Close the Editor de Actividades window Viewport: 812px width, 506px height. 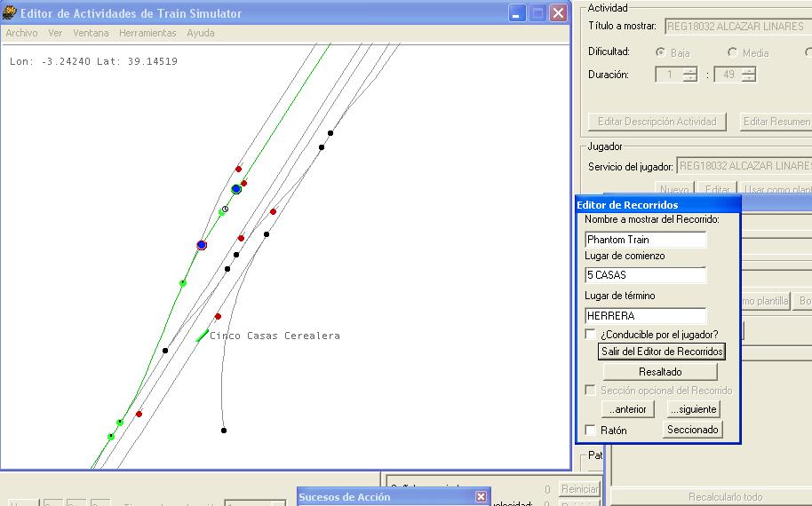pos(558,12)
